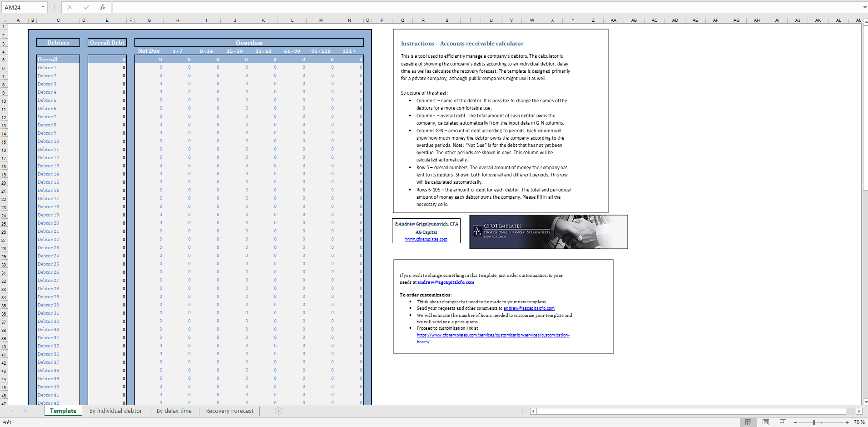The width and height of the screenshot is (868, 427).
Task: Click the Name Box showing AM24
Action: coord(21,7)
